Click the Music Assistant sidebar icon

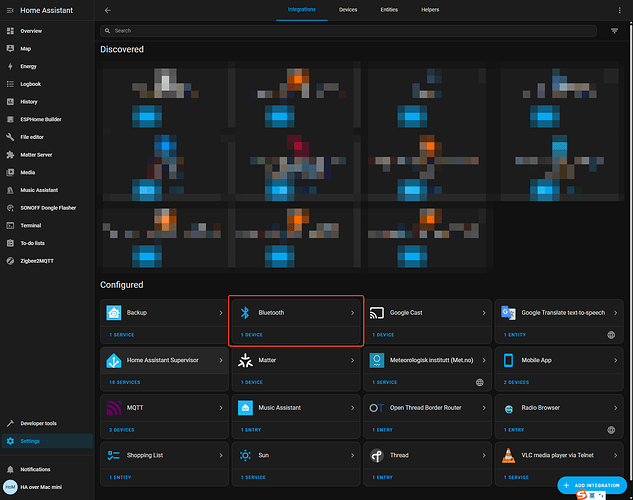(10, 190)
